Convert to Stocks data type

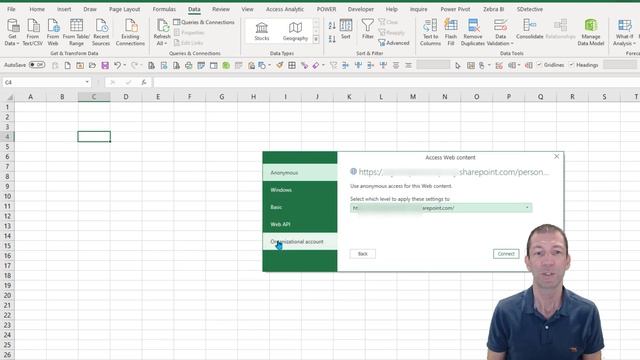pos(262,31)
